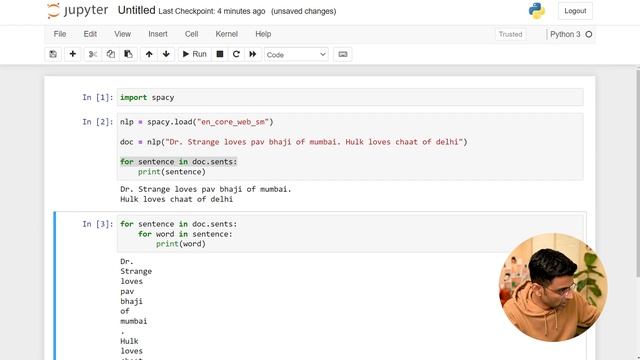Focus the spacy.load code cell
640x360 pixels.
(350, 147)
